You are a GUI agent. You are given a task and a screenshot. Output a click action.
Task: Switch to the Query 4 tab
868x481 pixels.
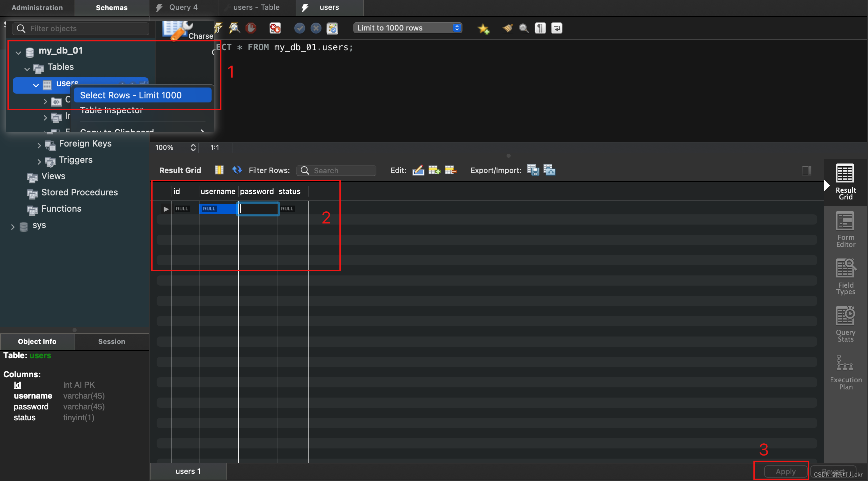click(x=183, y=7)
